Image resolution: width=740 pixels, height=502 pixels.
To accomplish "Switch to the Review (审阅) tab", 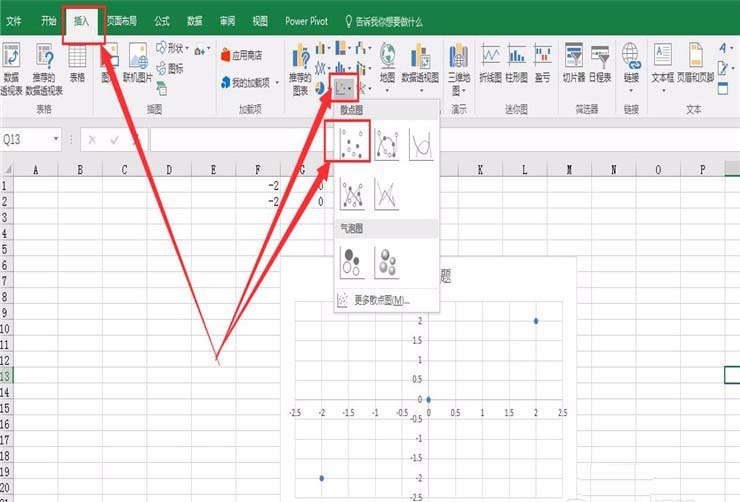I will pos(227,21).
